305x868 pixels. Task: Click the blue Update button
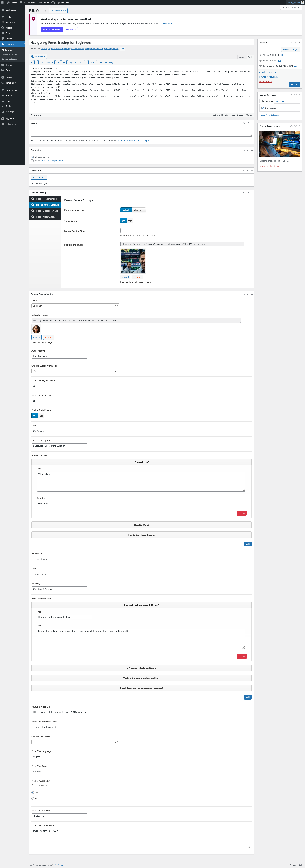click(x=294, y=84)
